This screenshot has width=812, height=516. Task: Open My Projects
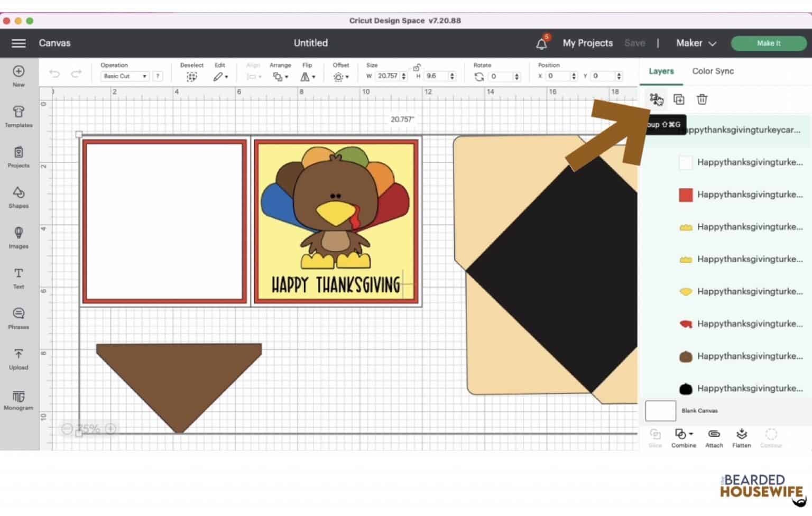(587, 43)
